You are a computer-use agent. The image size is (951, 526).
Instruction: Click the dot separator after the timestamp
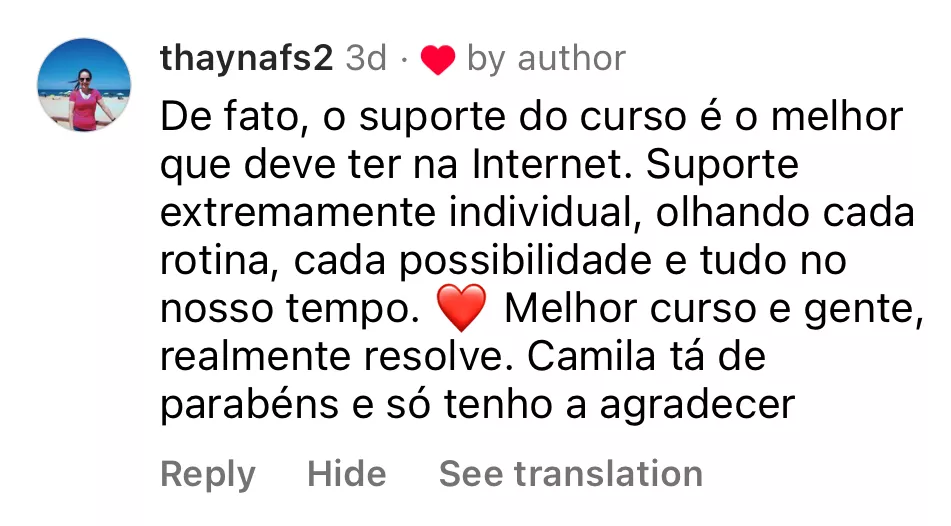pos(404,60)
